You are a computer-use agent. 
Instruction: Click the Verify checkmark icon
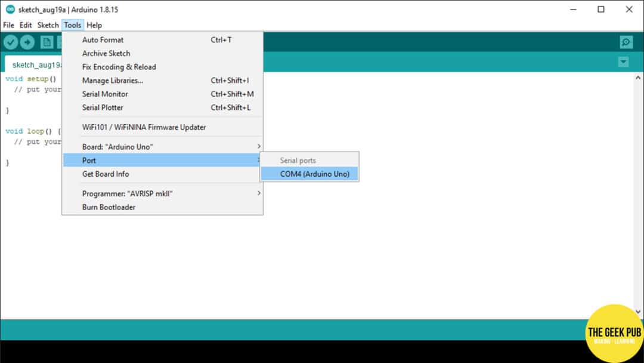[x=11, y=42]
